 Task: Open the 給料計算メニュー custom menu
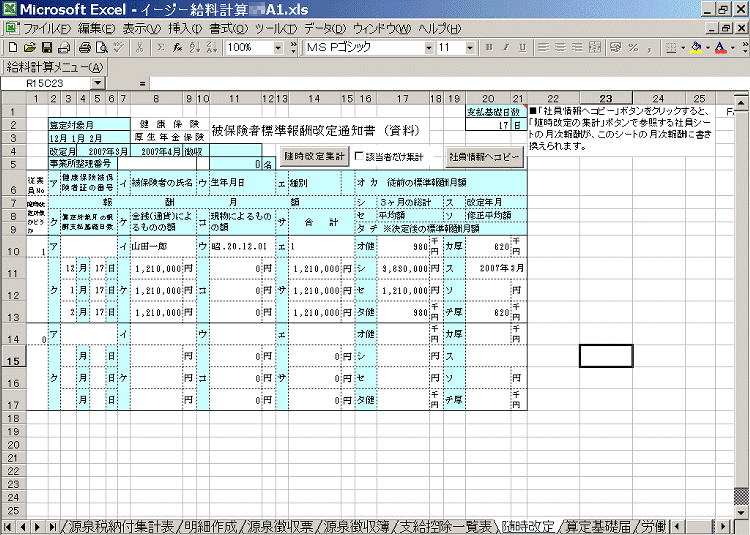pyautogui.click(x=55, y=67)
